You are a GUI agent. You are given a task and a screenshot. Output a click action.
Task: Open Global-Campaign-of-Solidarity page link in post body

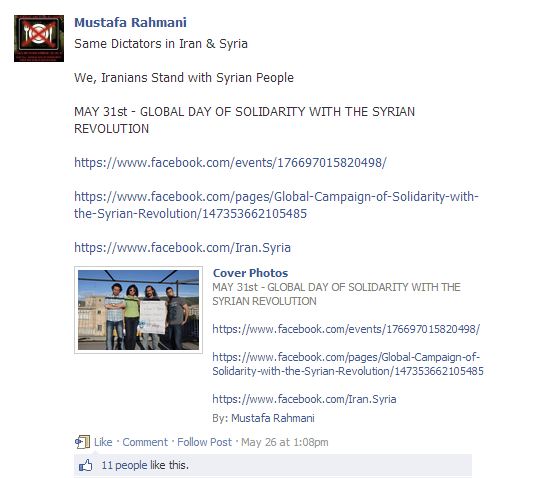click(x=276, y=205)
